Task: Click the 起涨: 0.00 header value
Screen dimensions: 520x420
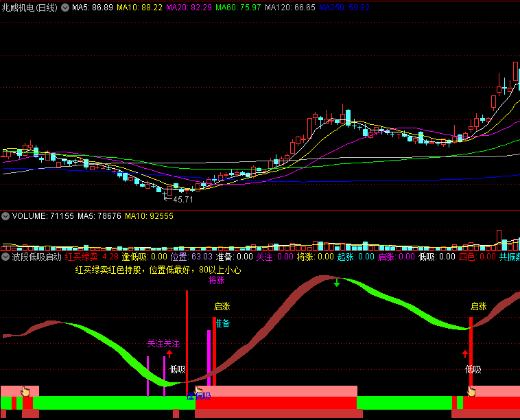Action: [356, 257]
